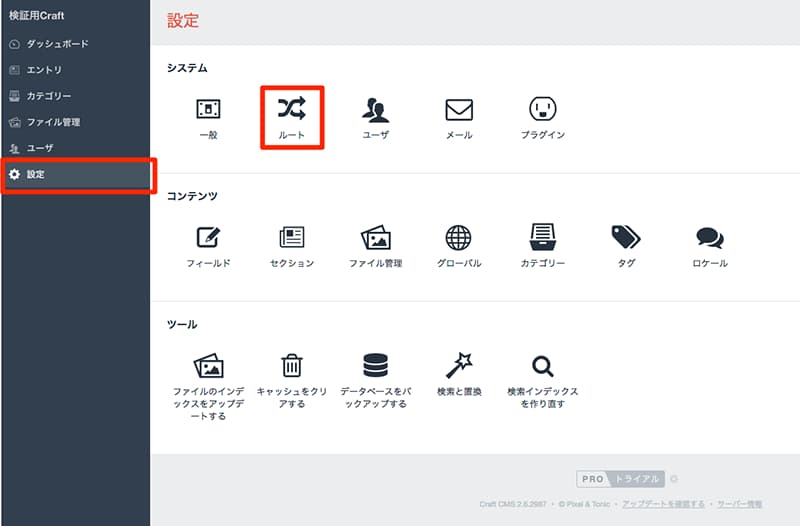Go to エントリ in the sidebar

click(x=44, y=70)
